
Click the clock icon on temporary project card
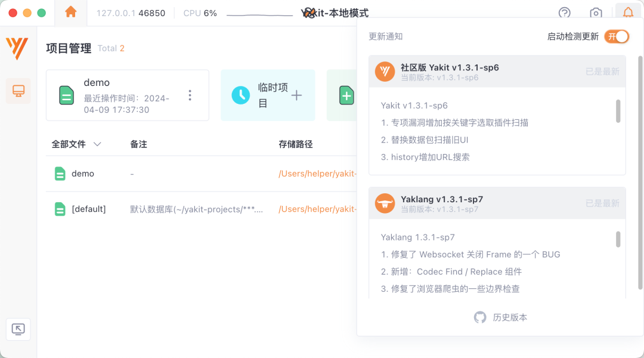[241, 95]
